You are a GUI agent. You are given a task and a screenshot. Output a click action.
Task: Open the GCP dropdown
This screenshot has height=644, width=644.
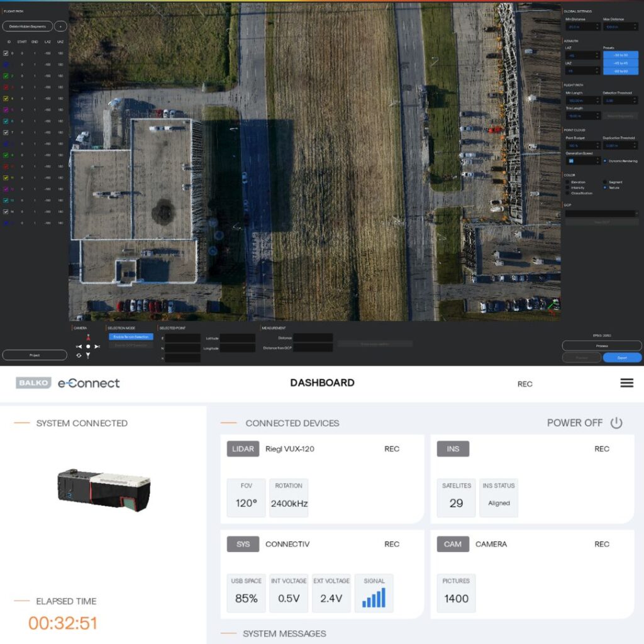(601, 214)
